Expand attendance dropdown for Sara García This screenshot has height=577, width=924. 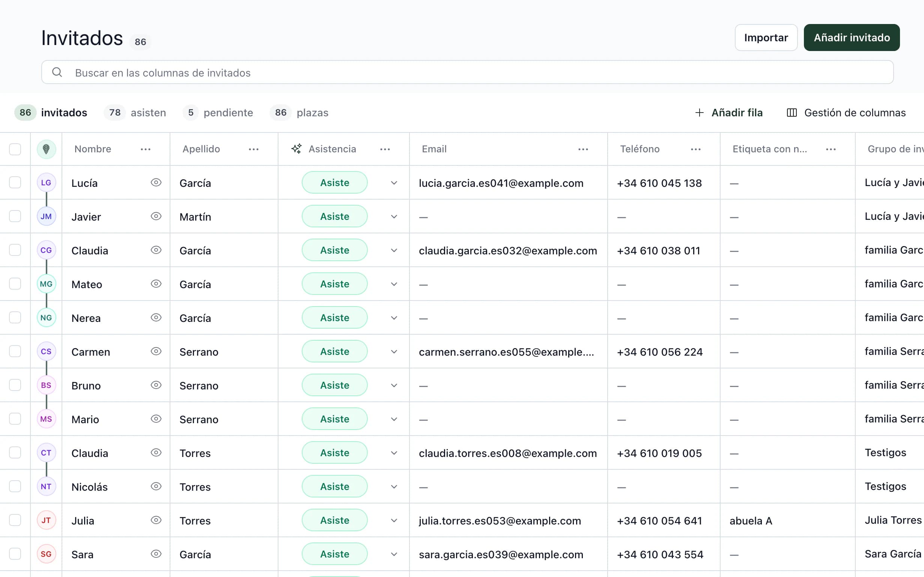point(394,554)
